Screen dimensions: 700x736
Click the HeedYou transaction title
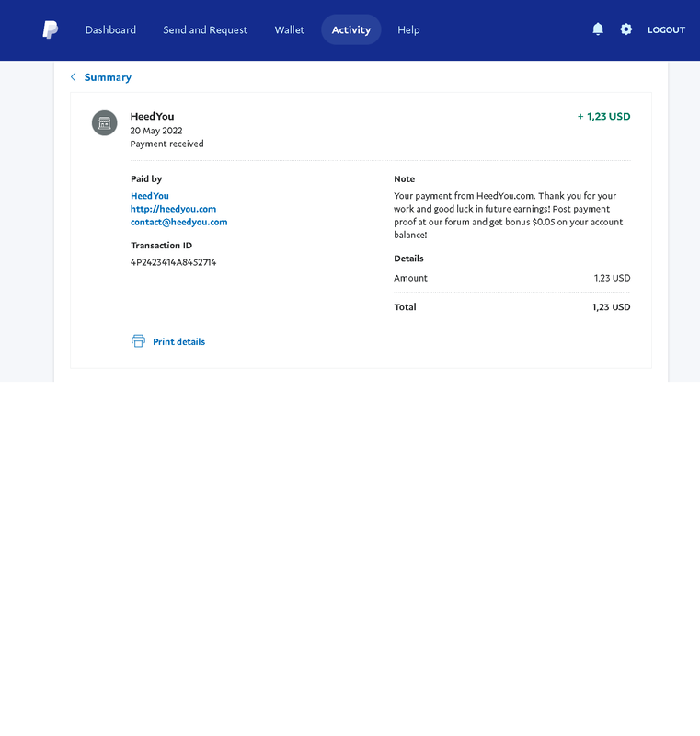tap(152, 117)
